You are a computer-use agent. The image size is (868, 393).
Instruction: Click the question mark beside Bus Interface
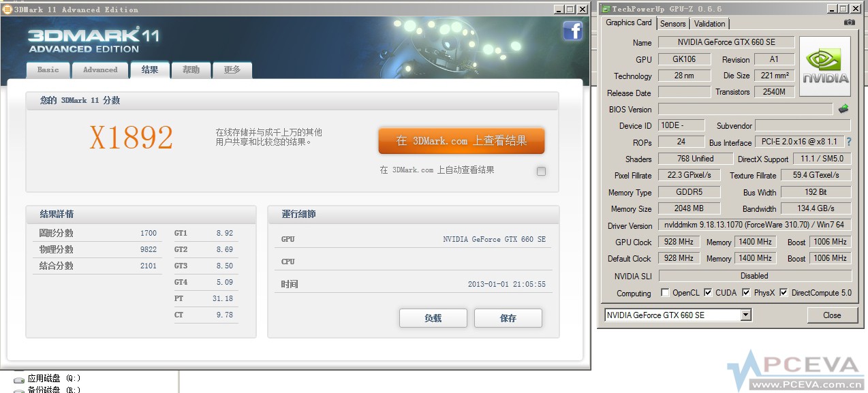pos(848,142)
